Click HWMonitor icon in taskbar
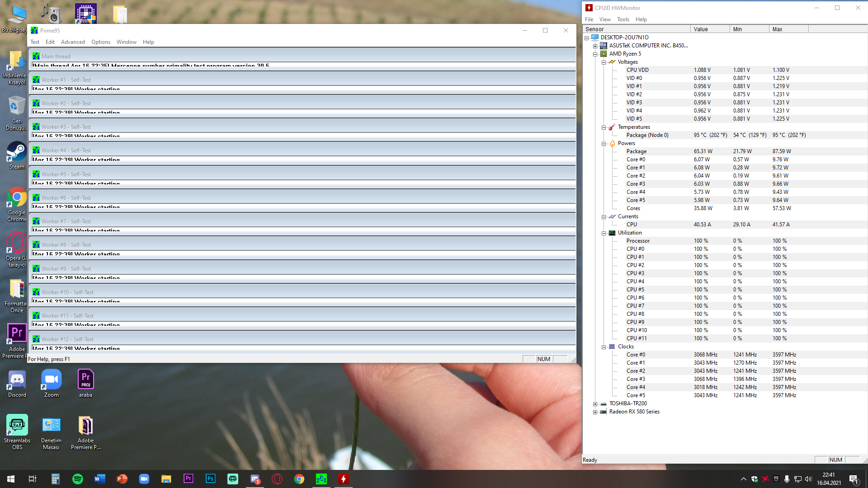 point(343,479)
